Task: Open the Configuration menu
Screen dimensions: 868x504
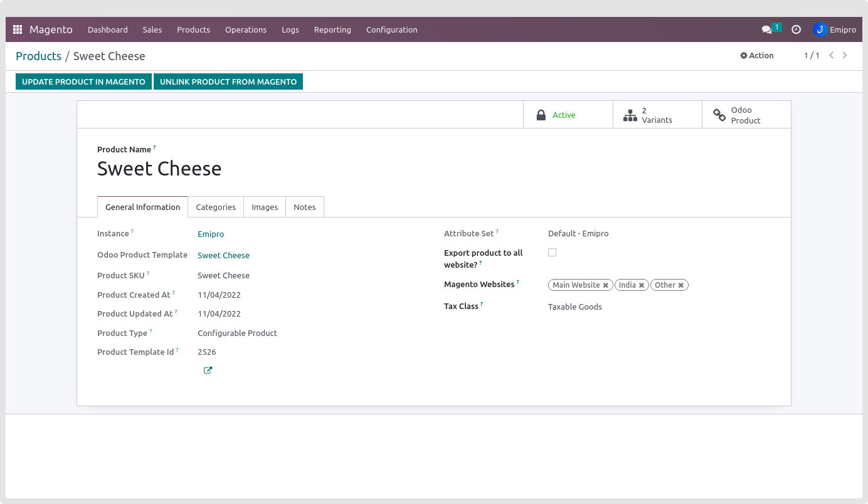Action: click(391, 29)
